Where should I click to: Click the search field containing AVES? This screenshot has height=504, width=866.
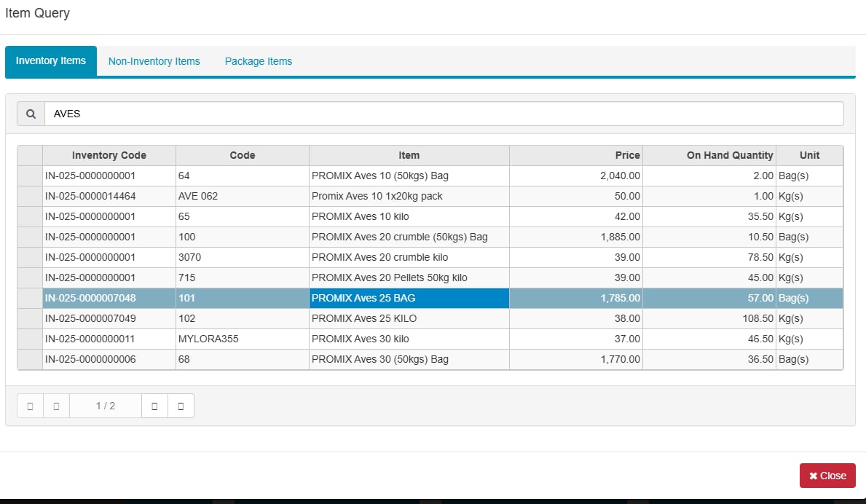[443, 114]
